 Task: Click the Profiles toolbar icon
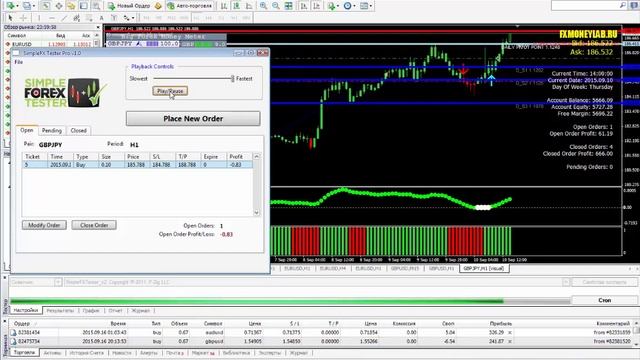coord(27,6)
